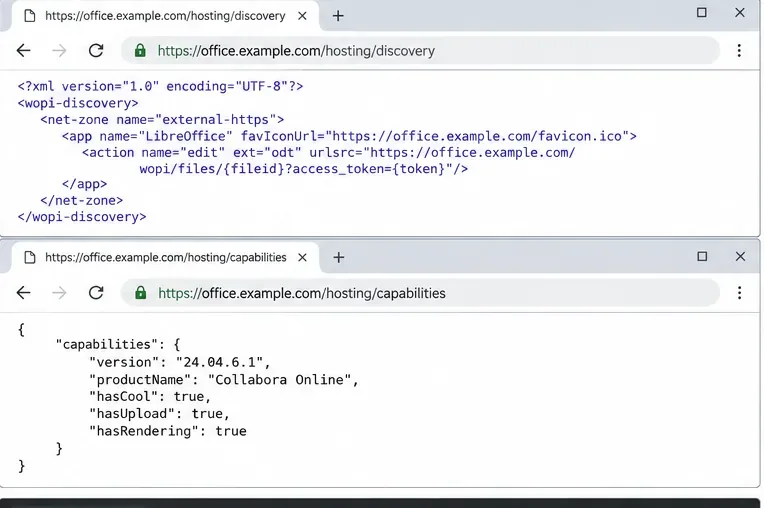The image size is (764, 508).
Task: Reload the hosting/capabilities page
Action: pos(96,293)
